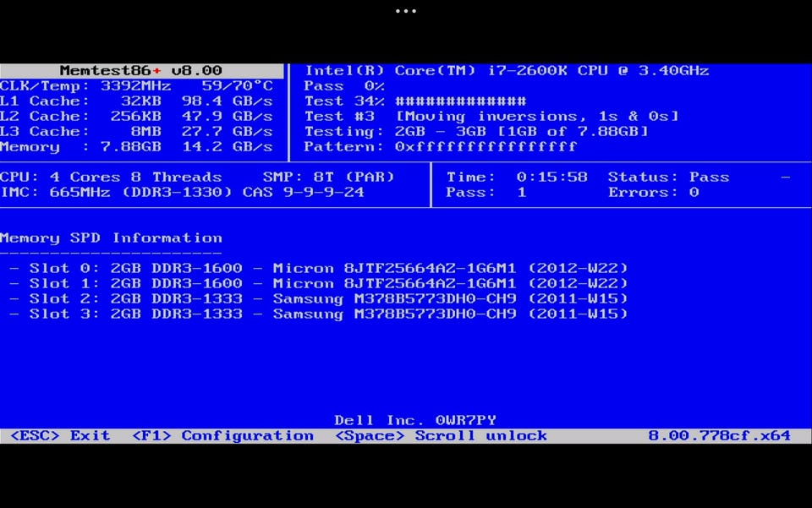Select the SMP: 8T (PAR) value
The height and width of the screenshot is (508, 812).
(328, 177)
